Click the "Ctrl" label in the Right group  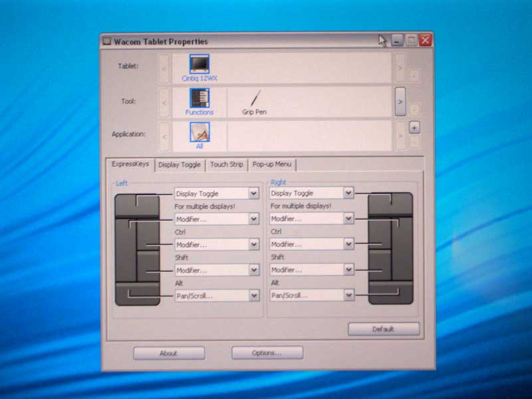276,231
